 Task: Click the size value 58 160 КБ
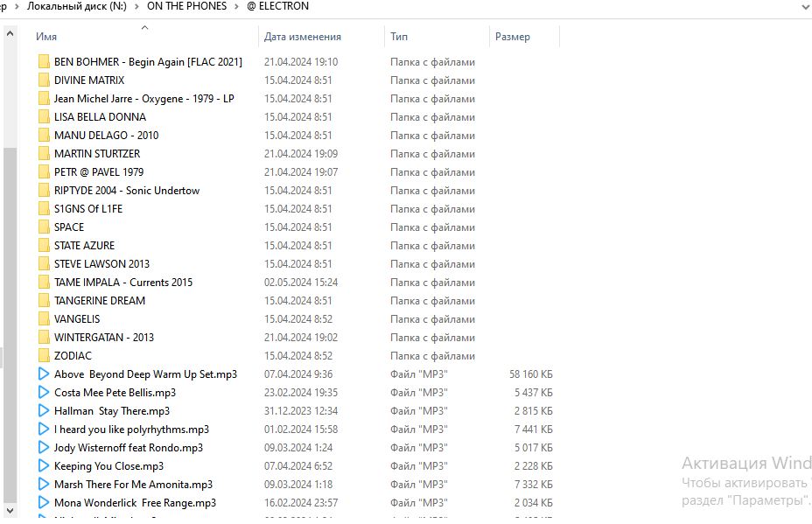click(531, 374)
